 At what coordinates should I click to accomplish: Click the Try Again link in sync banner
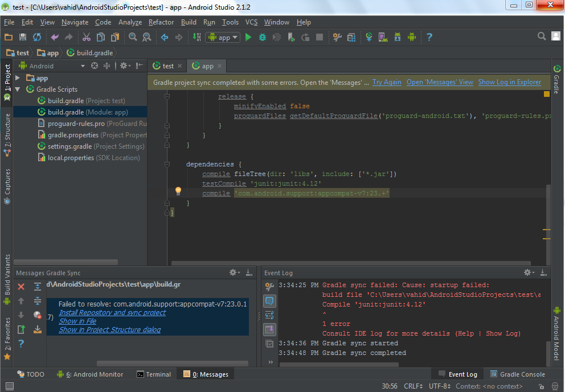tap(387, 82)
